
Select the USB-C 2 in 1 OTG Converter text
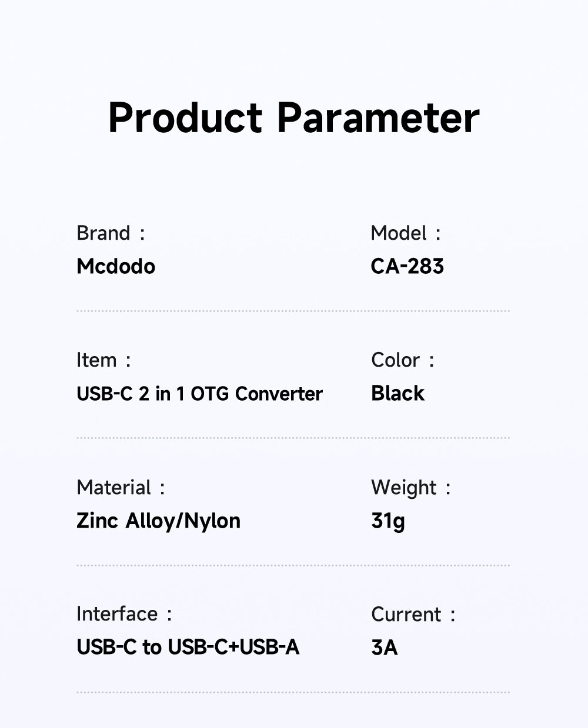point(199,394)
